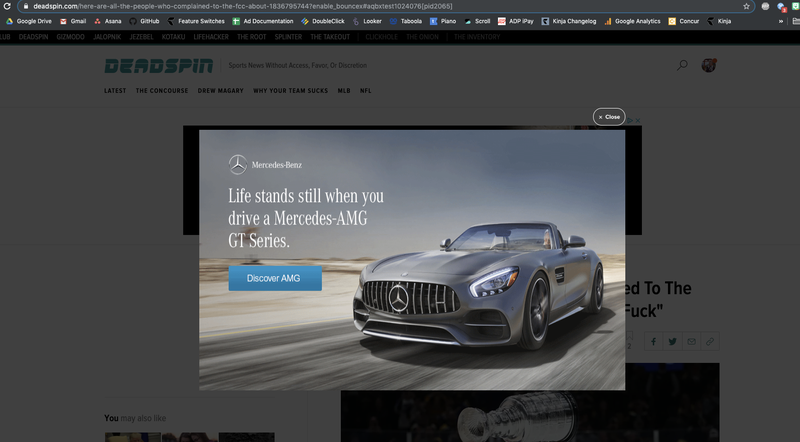Go to Clickhole in network bar

[x=381, y=37]
